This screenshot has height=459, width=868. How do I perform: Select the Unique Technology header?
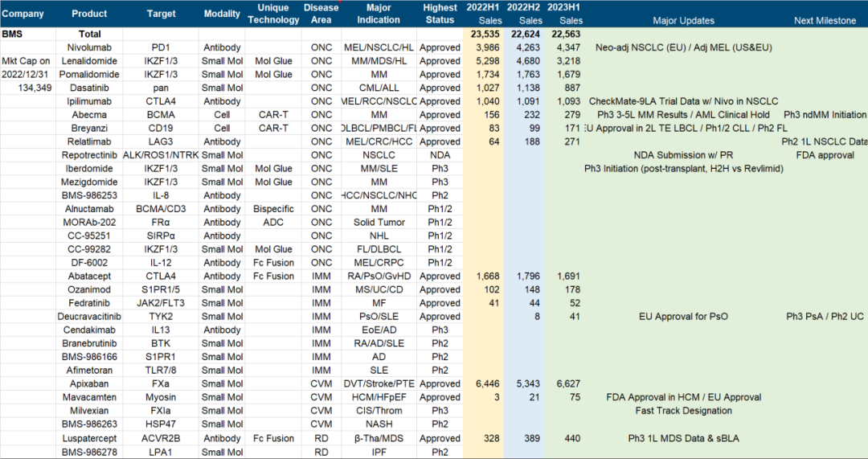[x=273, y=14]
